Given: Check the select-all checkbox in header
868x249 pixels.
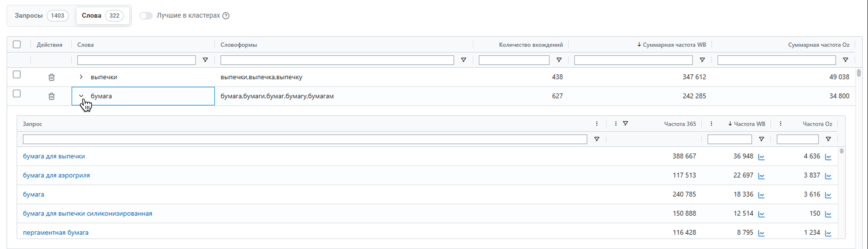Looking at the screenshot, I should (16, 44).
